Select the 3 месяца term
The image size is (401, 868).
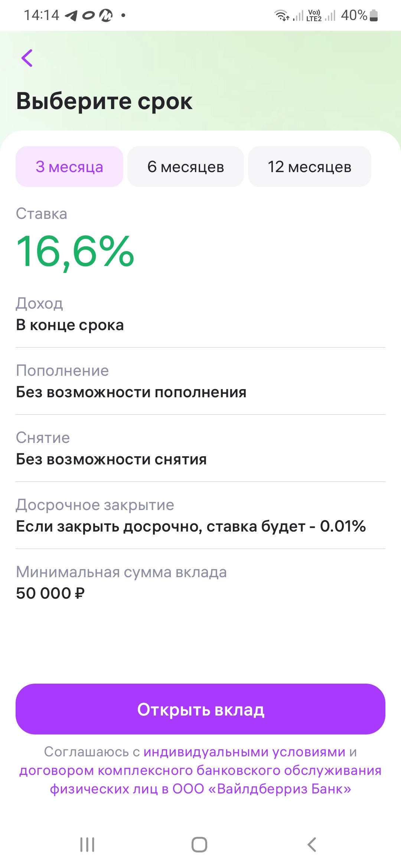69,167
